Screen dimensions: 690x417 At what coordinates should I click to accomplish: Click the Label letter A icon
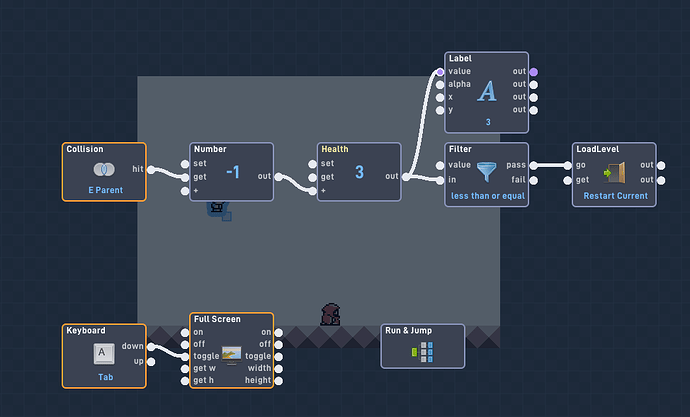click(487, 91)
